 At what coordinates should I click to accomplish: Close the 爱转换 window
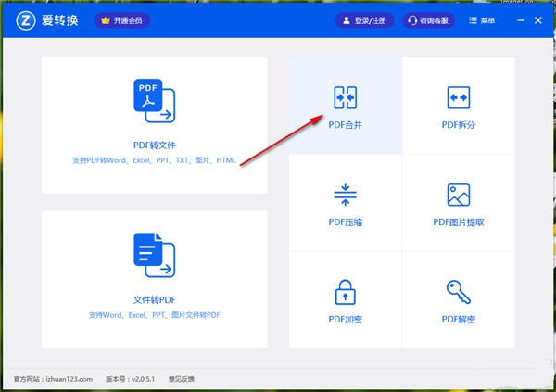537,20
